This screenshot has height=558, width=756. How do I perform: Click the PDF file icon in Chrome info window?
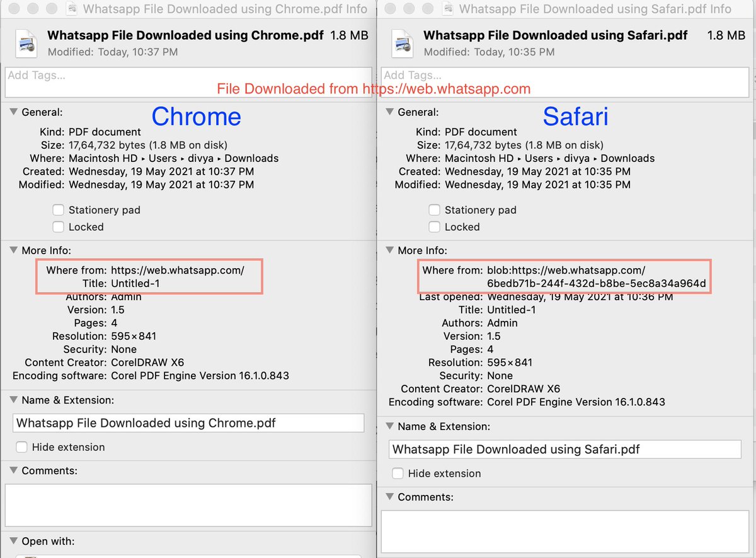click(x=26, y=44)
